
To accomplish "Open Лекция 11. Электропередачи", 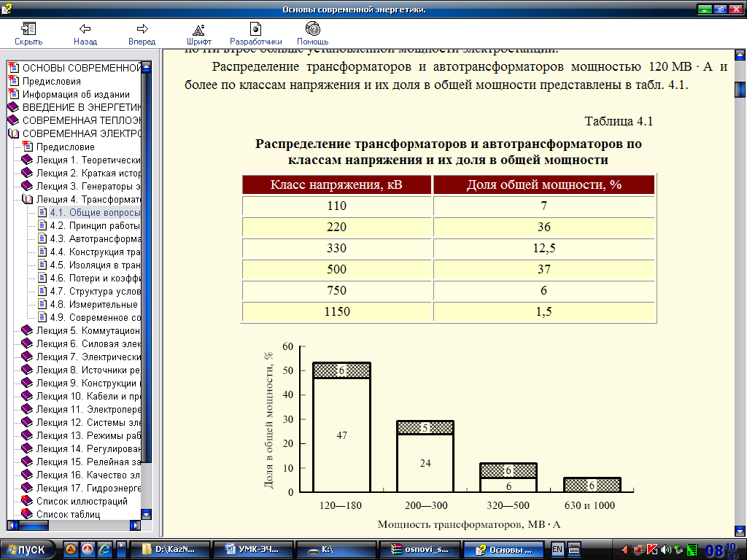I will coord(88,410).
